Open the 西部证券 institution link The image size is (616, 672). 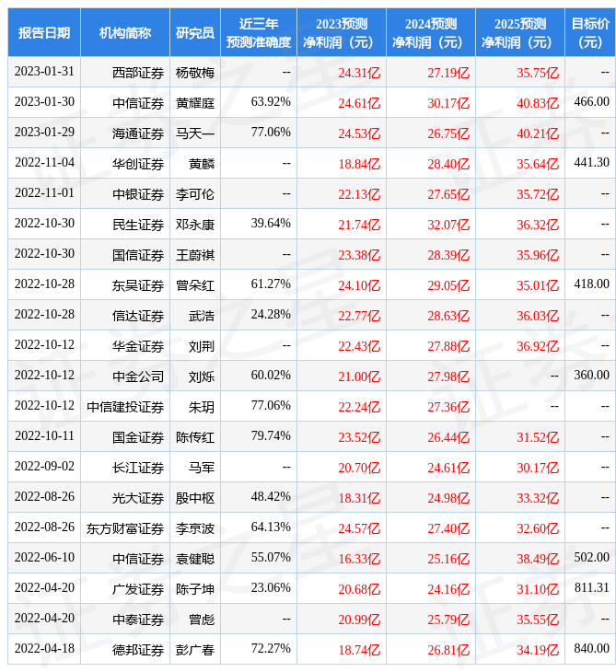[138, 73]
